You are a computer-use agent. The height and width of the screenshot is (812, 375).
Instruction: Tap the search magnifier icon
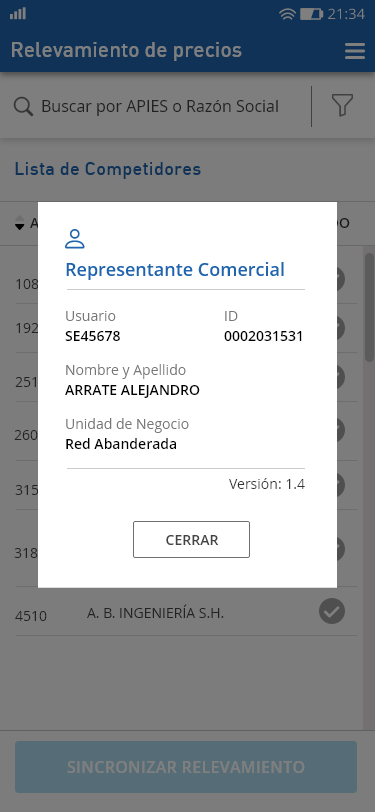pos(24,107)
